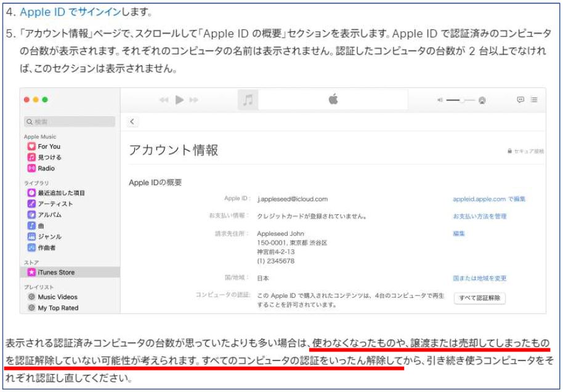Image resolution: width=563 pixels, height=392 pixels.
Task: Open アルバム in library
Action: (49, 215)
